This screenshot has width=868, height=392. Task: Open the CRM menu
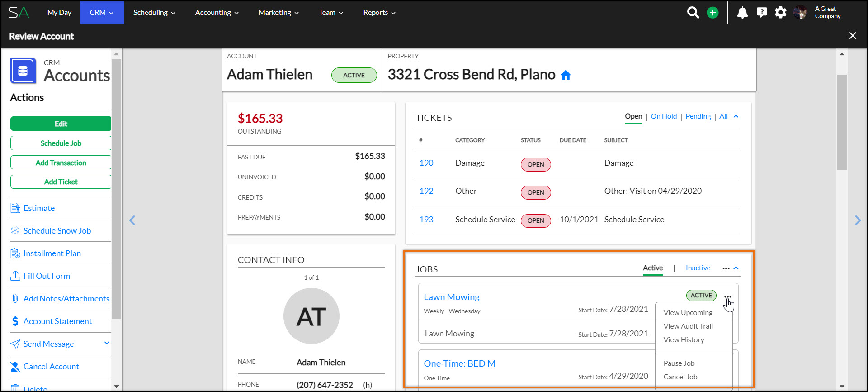102,12
